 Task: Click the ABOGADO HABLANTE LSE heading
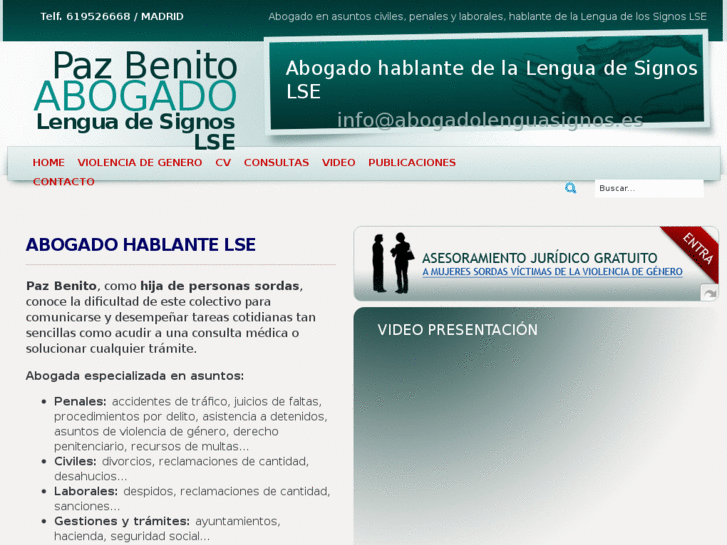pos(140,244)
